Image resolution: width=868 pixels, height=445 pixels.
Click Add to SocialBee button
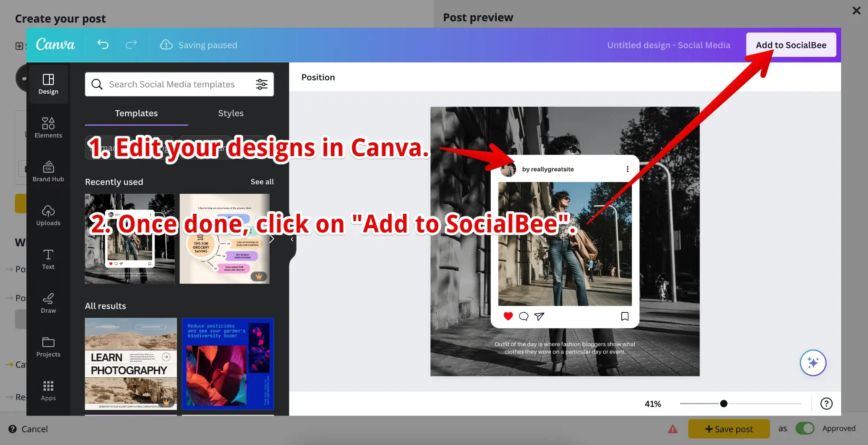(x=791, y=45)
